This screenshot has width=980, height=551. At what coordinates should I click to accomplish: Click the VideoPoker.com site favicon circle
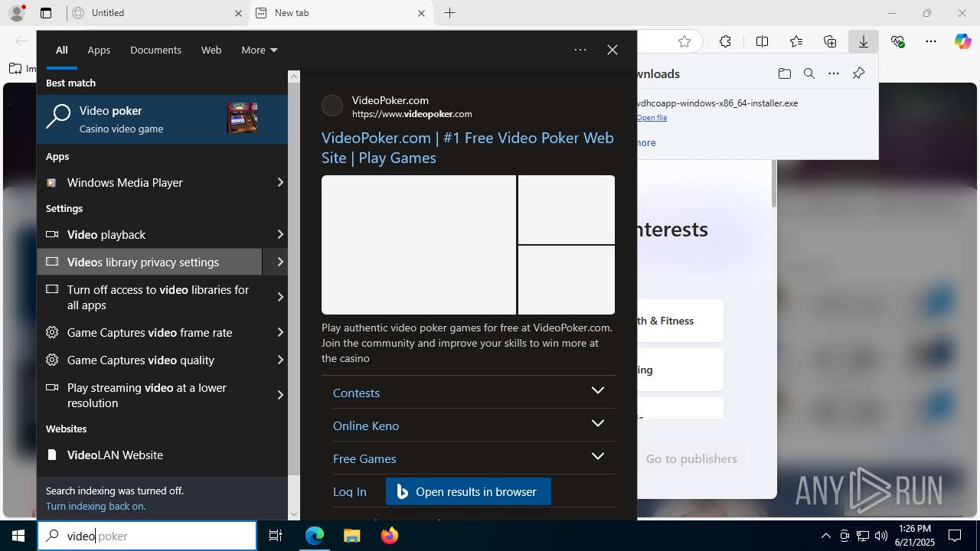click(332, 106)
